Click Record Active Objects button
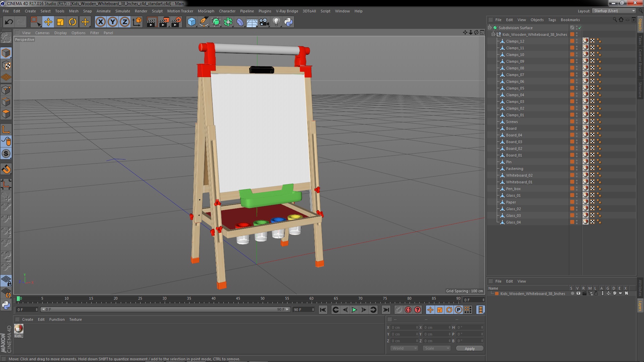Image resolution: width=644 pixels, height=362 pixels. 398,310
